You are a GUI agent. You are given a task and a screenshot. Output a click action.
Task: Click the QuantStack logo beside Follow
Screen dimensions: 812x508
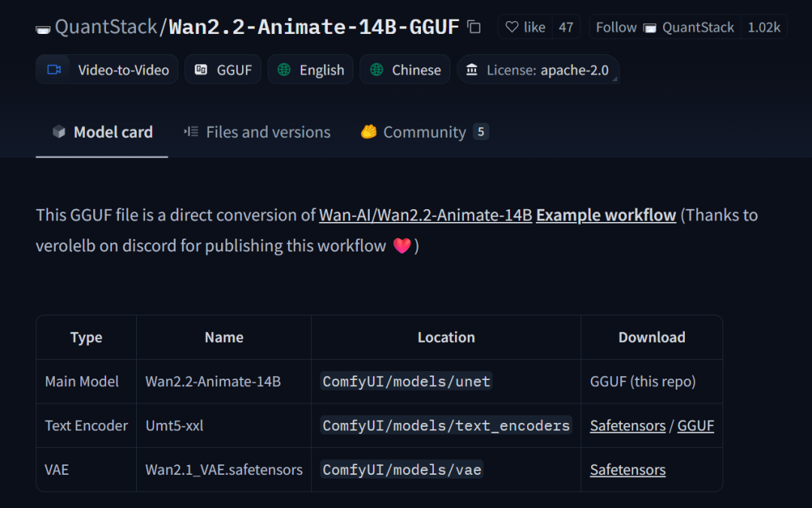click(x=650, y=28)
